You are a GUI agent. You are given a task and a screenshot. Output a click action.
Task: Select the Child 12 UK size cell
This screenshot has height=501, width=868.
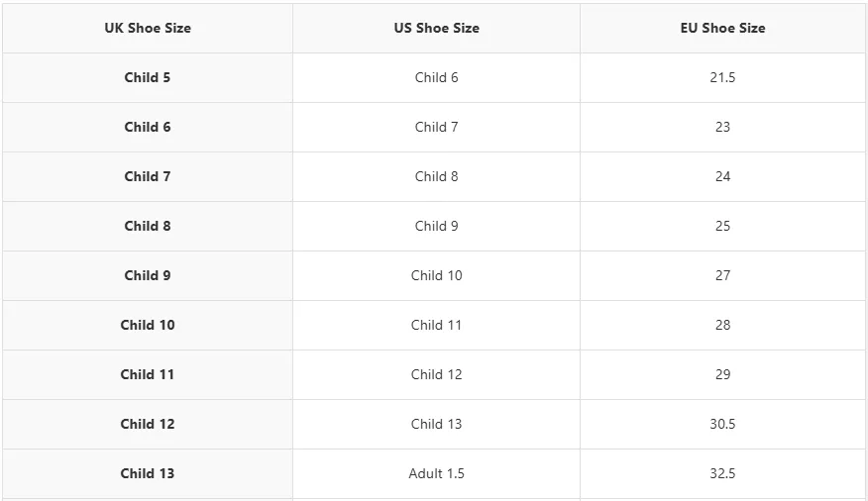click(148, 424)
